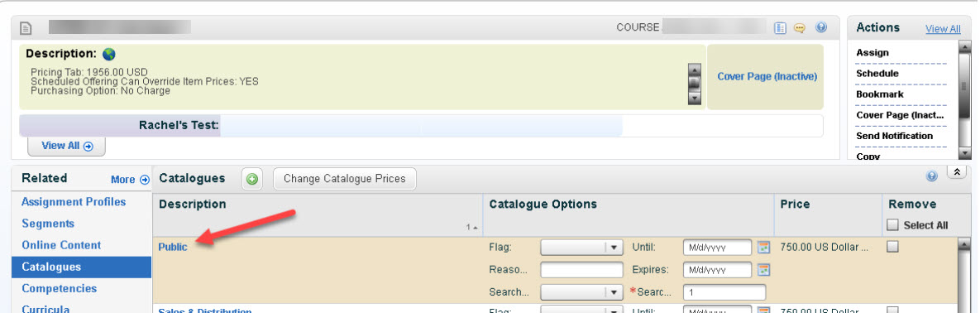This screenshot has width=980, height=313.
Task: Collapse the Catalogues panel with double chevron
Action: (957, 172)
